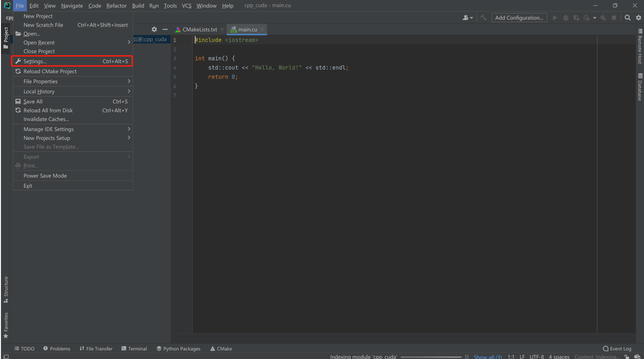
Task: Click the indexing progress bar
Action: pos(431,357)
